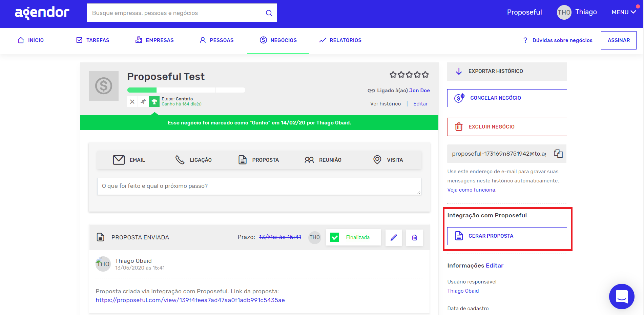
Task: Click the deal dollar-sign thumbnail
Action: point(104,86)
